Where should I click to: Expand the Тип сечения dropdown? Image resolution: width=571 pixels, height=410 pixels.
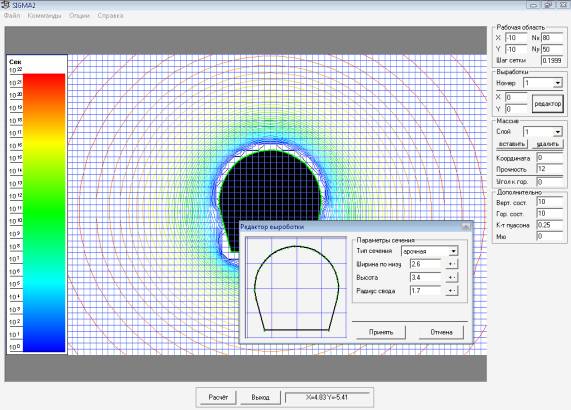coord(453,251)
